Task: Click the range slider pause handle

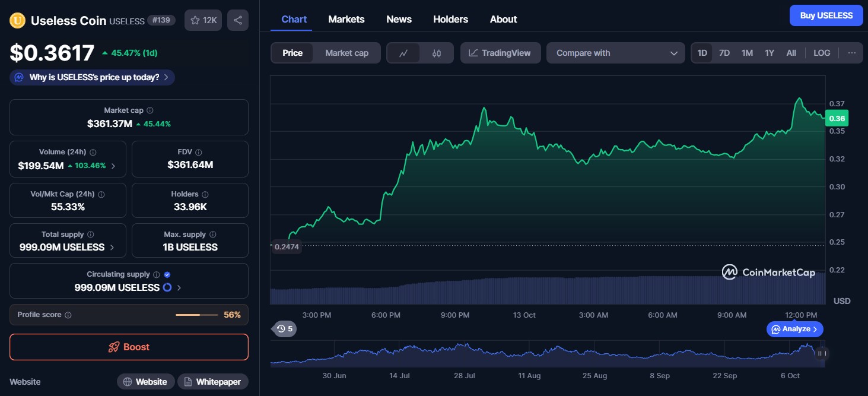Action: pos(821,353)
